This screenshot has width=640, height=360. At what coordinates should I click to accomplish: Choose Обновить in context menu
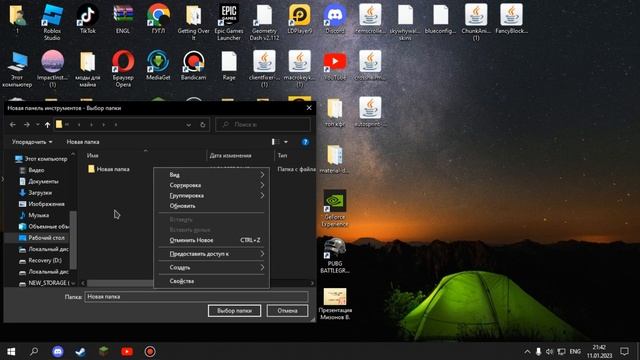point(211,206)
